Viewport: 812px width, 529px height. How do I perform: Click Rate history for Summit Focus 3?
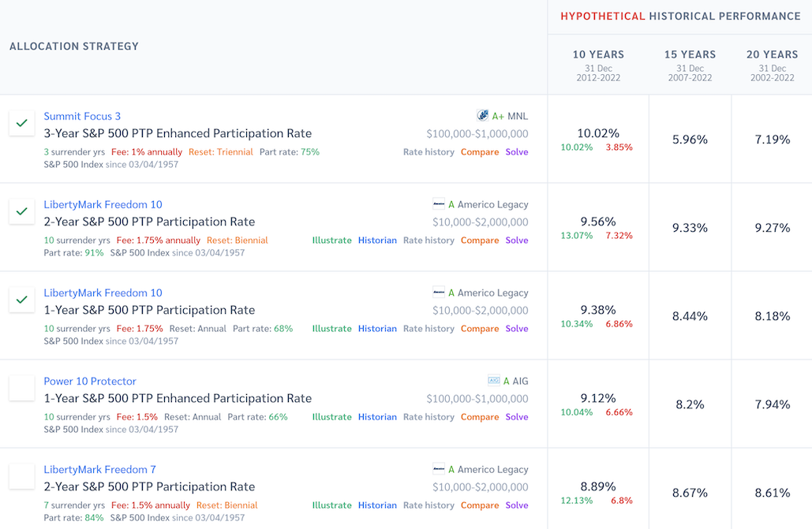(x=428, y=152)
